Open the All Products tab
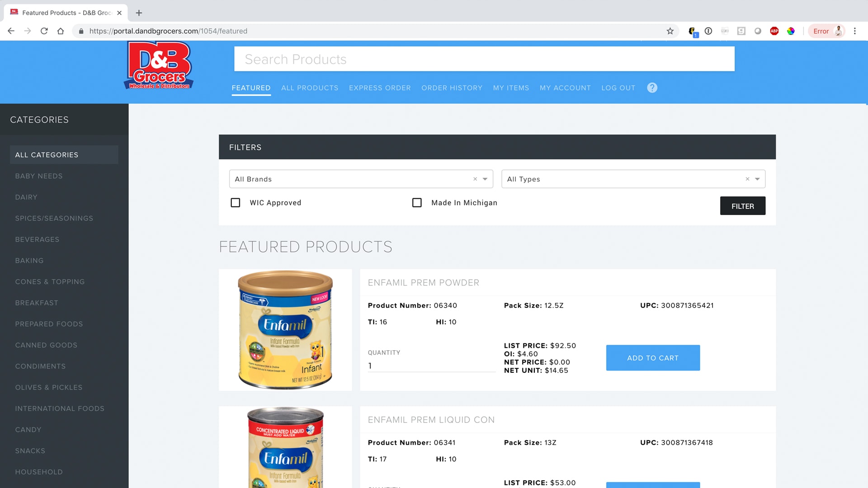868x488 pixels. [310, 88]
